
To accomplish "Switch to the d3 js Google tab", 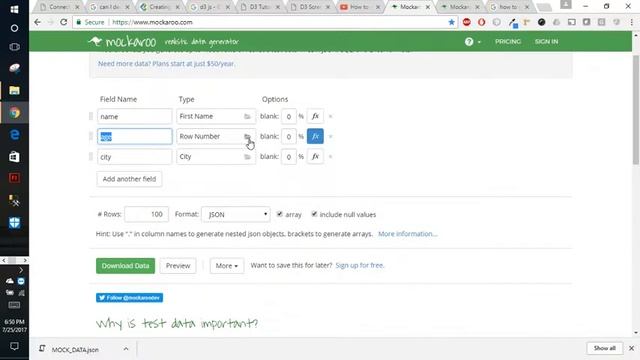I will 210,7.
